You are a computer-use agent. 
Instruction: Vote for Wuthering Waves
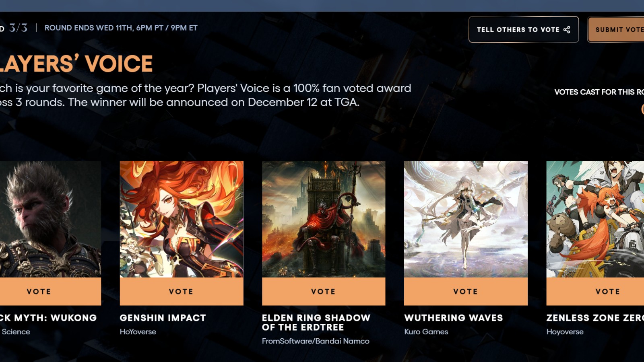(x=466, y=292)
